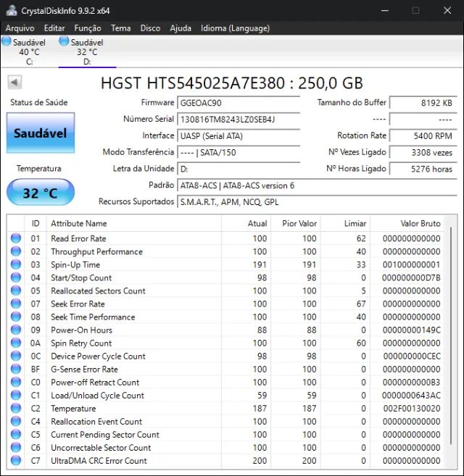Click the buffer size field 8192 KB
The width and height of the screenshot is (464, 476).
pos(423,103)
